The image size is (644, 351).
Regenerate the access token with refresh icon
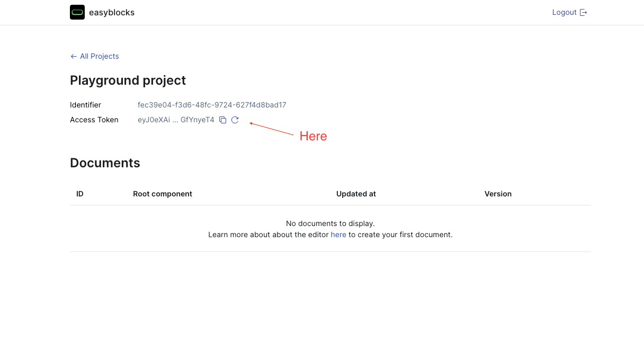(235, 120)
